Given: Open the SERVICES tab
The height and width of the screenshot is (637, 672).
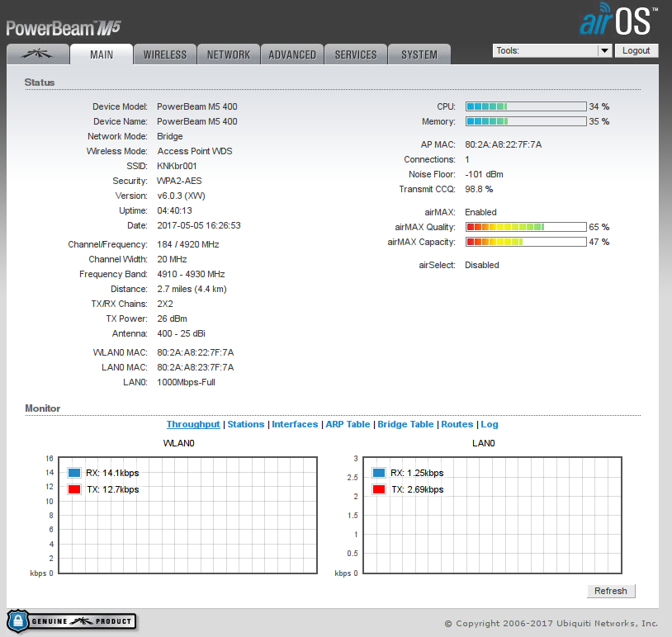Looking at the screenshot, I should point(356,54).
